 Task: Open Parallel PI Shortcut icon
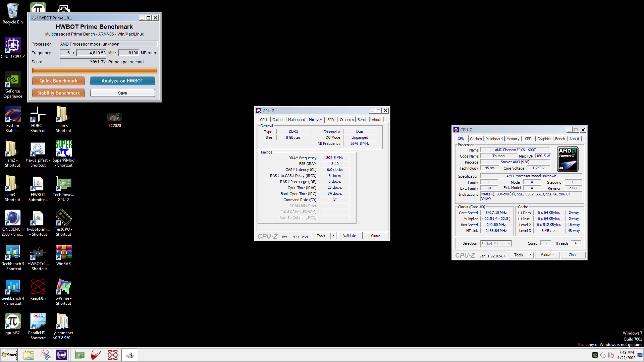(38, 326)
